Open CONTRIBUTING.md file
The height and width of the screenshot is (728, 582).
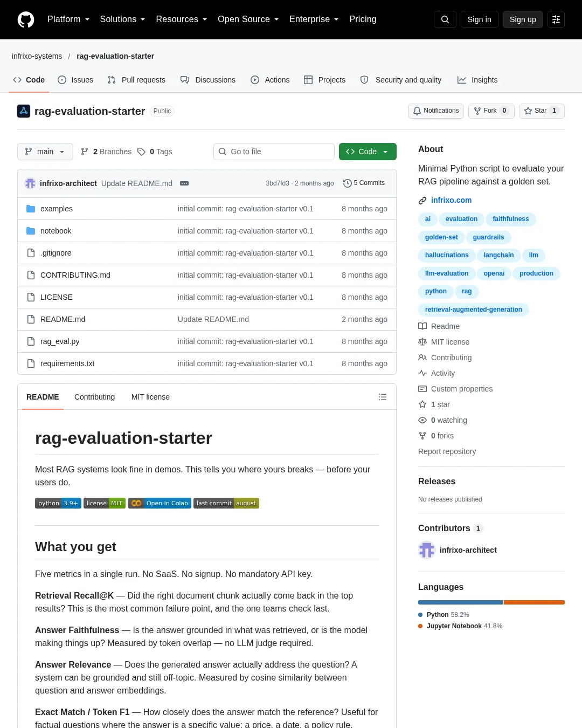[75, 275]
